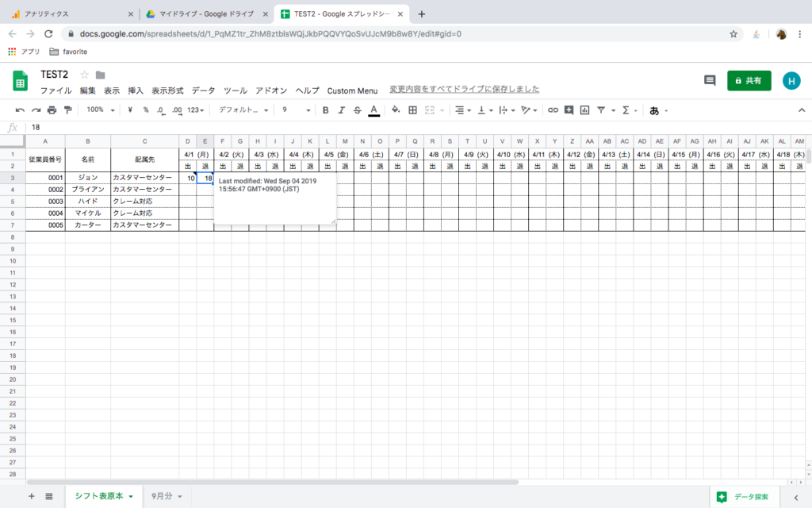The image size is (812, 508).
Task: Click the insert link icon
Action: tap(553, 110)
